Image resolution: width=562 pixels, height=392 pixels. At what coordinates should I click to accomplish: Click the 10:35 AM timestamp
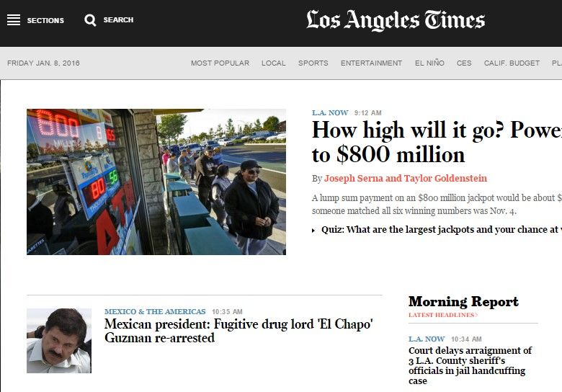(227, 312)
